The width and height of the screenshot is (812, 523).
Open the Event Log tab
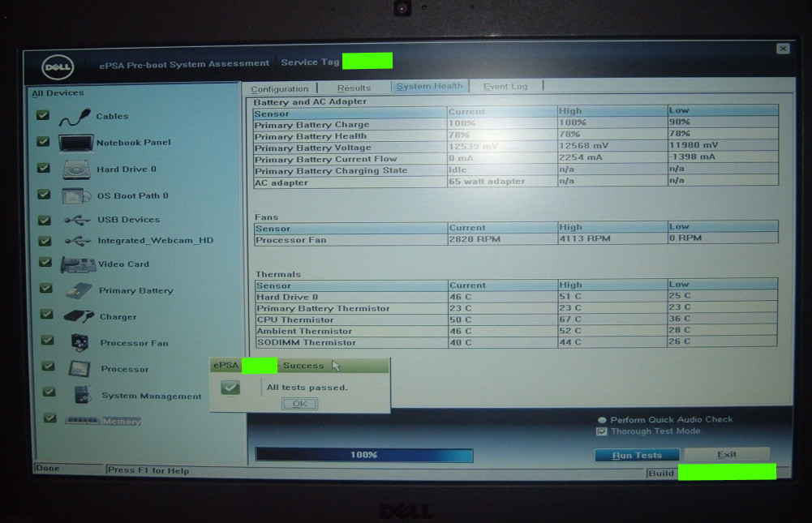pyautogui.click(x=505, y=86)
